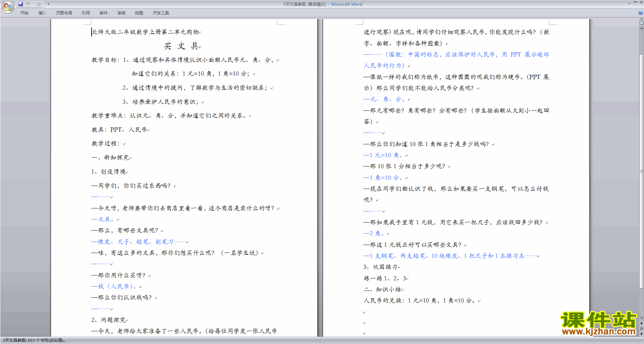Open the blue Help question mark icon
Viewport: 644px width, 344px height.
point(641,13)
